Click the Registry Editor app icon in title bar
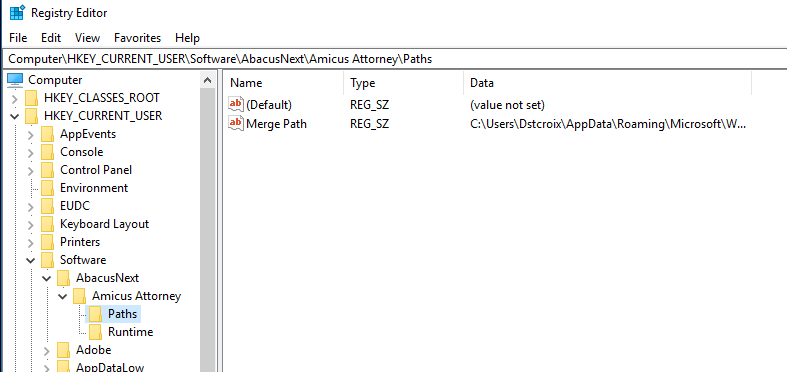This screenshot has width=787, height=372. click(x=17, y=12)
